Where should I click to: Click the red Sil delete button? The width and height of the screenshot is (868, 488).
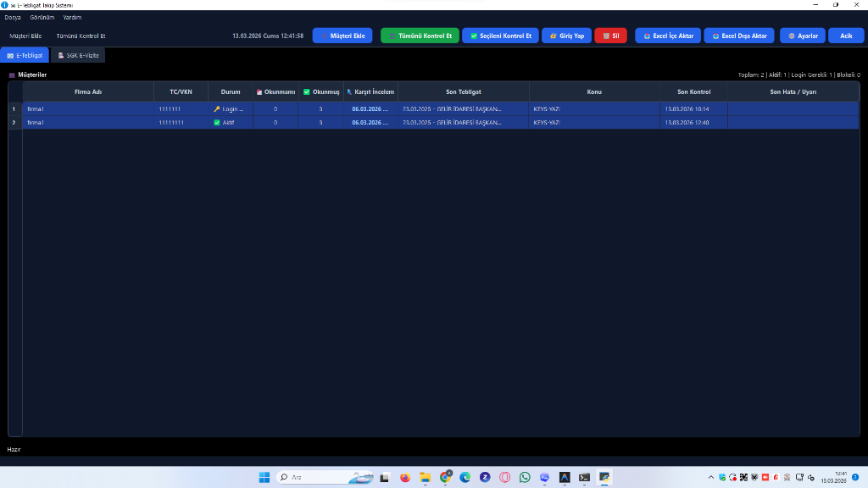click(x=611, y=36)
